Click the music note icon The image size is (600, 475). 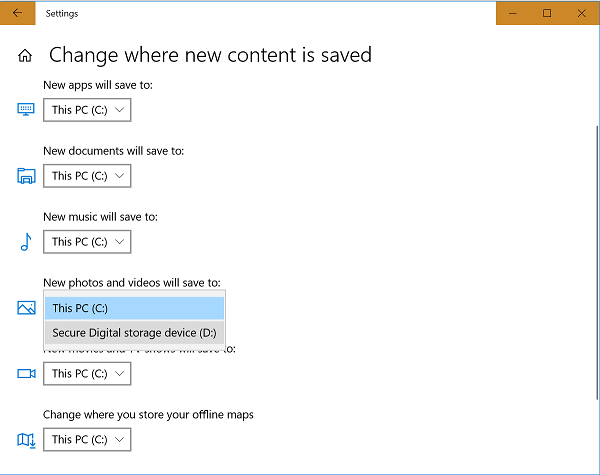coord(26,242)
